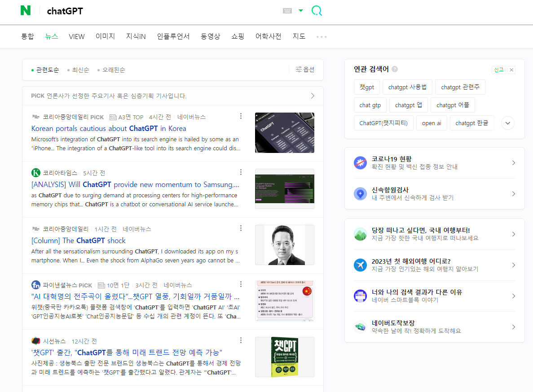Open the 어학사전 tab
The image size is (533, 392).
269,36
